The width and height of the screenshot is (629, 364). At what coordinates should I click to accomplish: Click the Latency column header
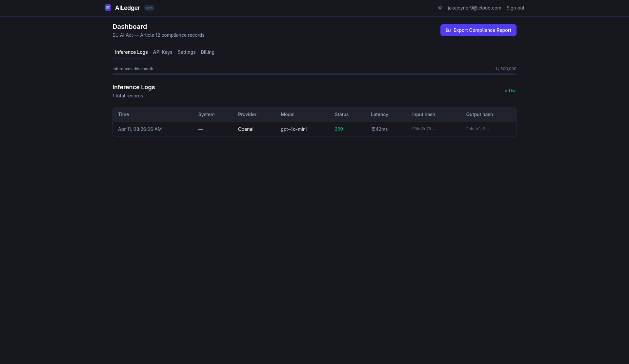379,114
